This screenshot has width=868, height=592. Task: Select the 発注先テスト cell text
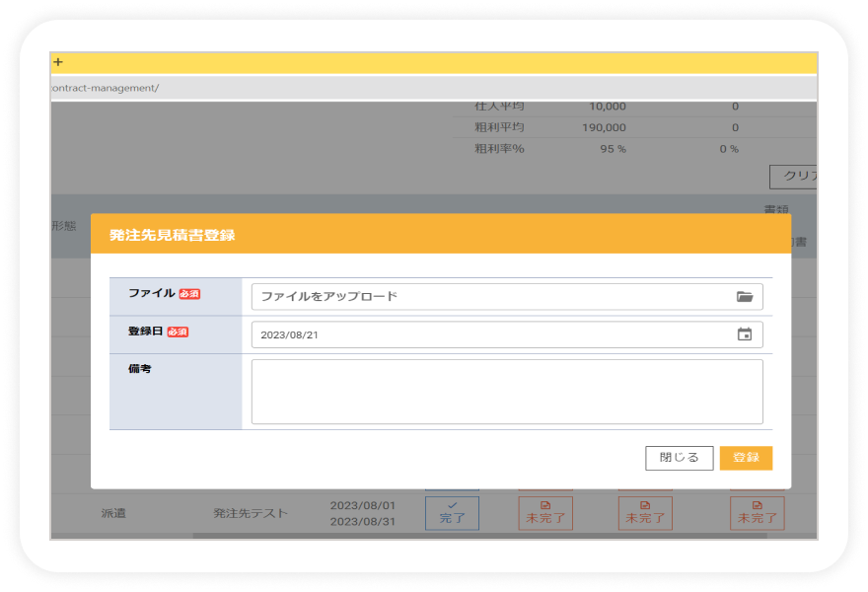tap(251, 513)
